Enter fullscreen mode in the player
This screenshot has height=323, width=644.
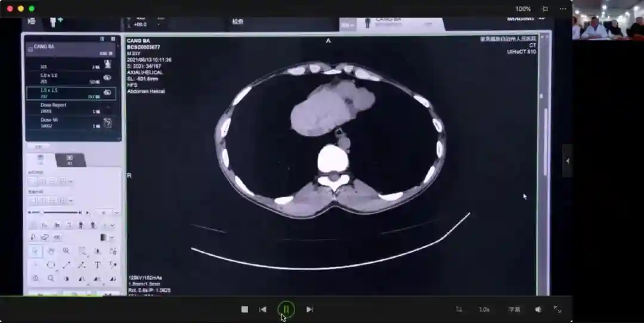coord(558,309)
